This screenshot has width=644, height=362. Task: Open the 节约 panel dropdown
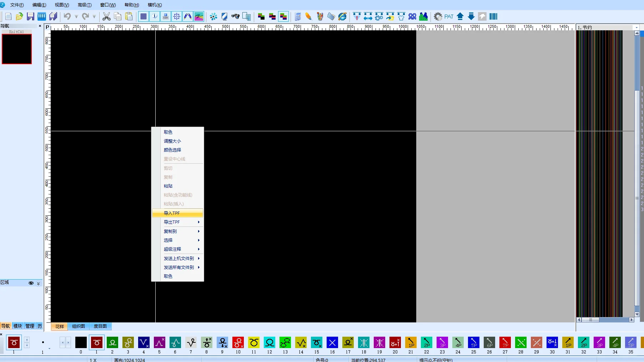[637, 27]
